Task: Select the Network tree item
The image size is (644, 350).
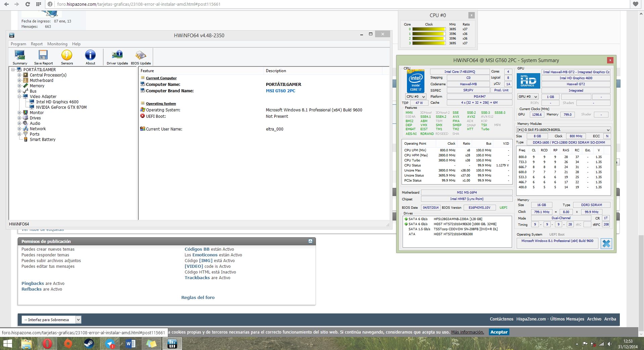Action: [38, 129]
